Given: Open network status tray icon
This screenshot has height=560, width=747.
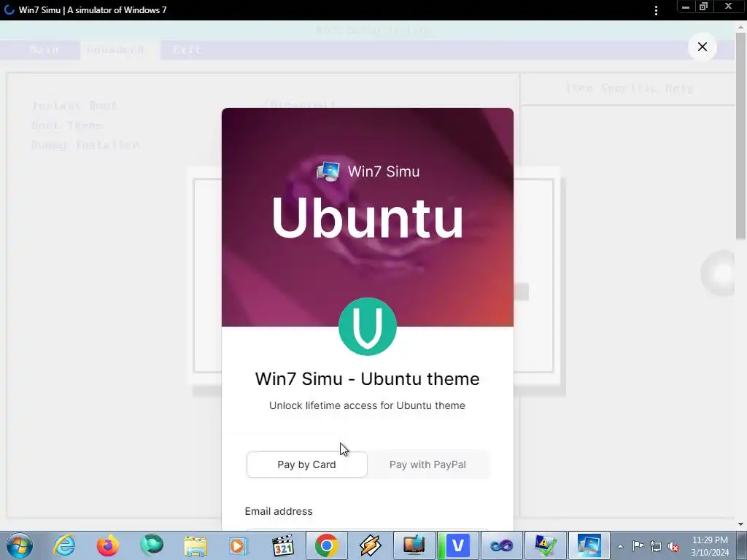Looking at the screenshot, I should (x=656, y=546).
